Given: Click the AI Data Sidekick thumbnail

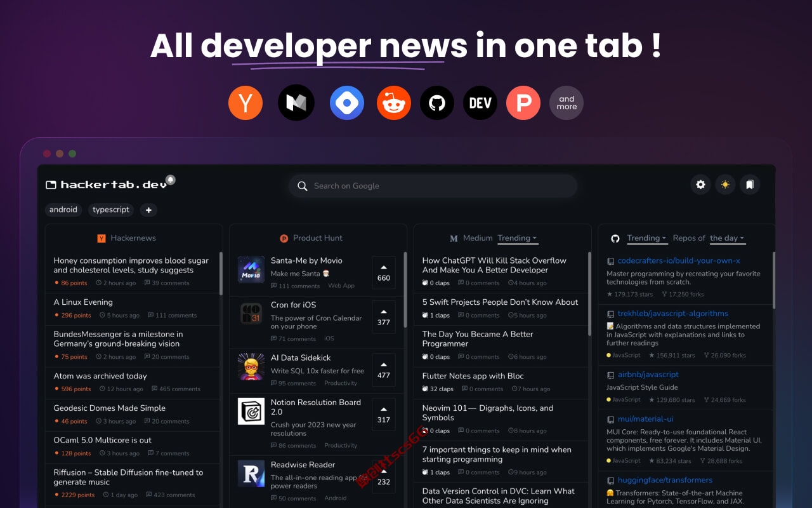Looking at the screenshot, I should point(251,366).
